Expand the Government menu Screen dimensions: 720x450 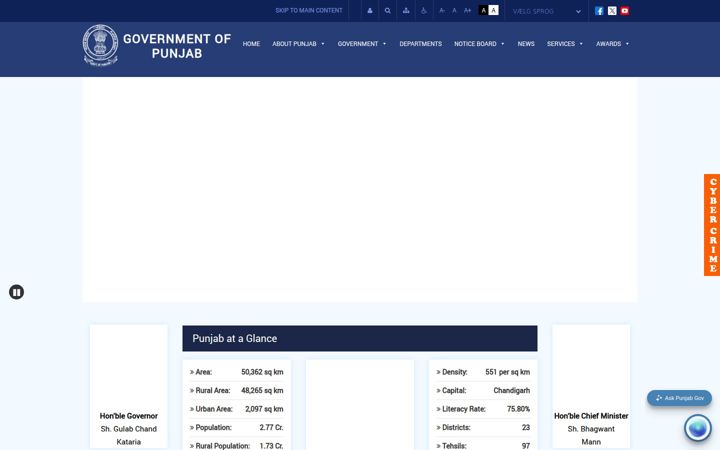(x=362, y=44)
